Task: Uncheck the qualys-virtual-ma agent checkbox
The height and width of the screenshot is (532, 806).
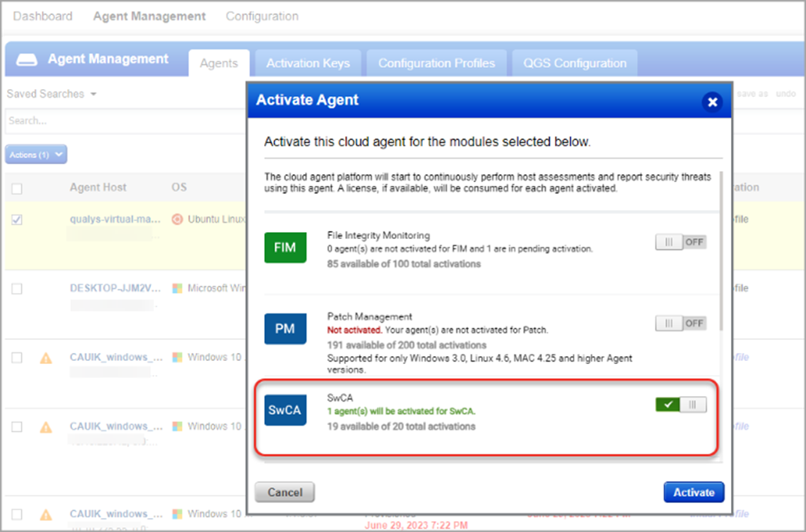Action: (17, 220)
